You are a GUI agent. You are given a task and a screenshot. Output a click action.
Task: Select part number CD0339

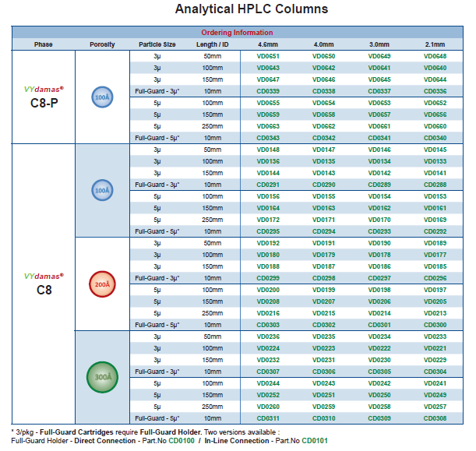(x=268, y=91)
